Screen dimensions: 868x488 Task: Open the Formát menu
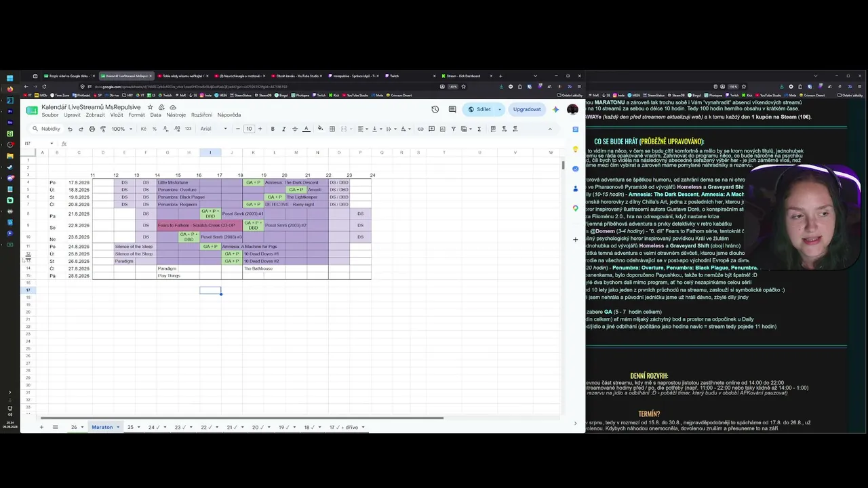[136, 115]
